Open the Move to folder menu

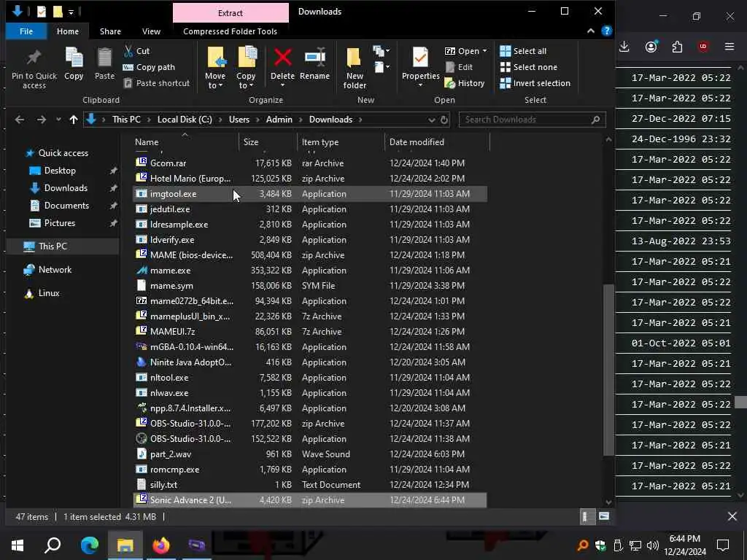tap(215, 68)
